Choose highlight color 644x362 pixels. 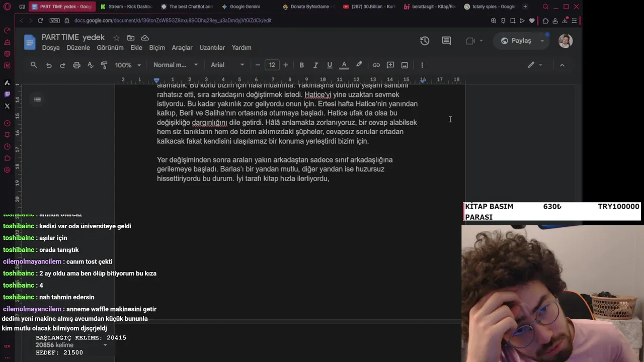359,65
